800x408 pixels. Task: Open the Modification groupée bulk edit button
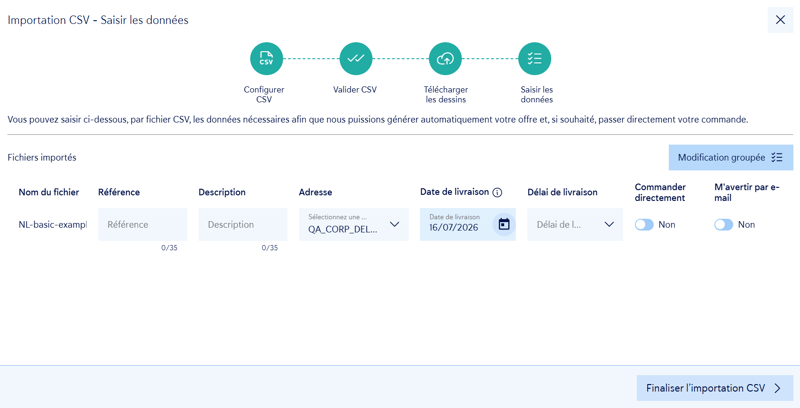(731, 158)
